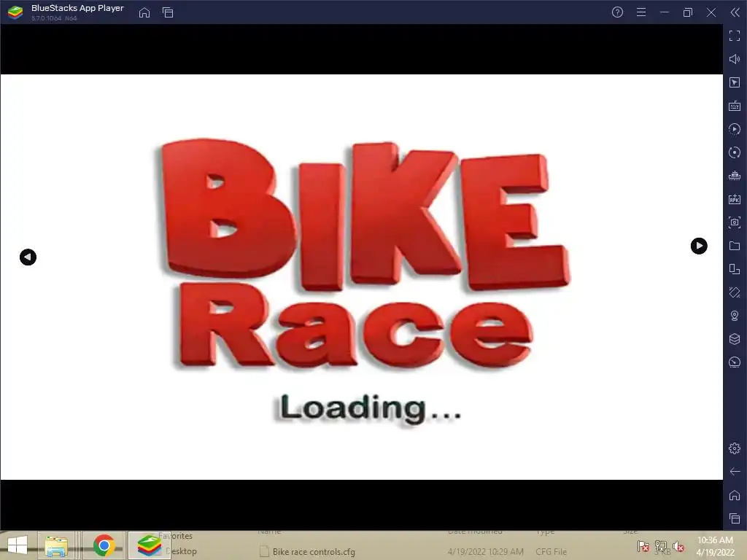Select Bike race controls.cfg file behind the taskbar

[x=314, y=552]
